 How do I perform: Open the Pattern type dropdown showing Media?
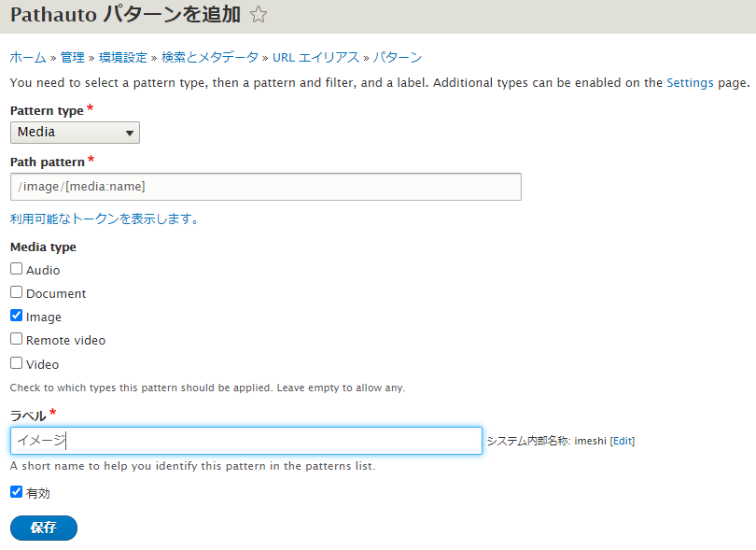75,133
